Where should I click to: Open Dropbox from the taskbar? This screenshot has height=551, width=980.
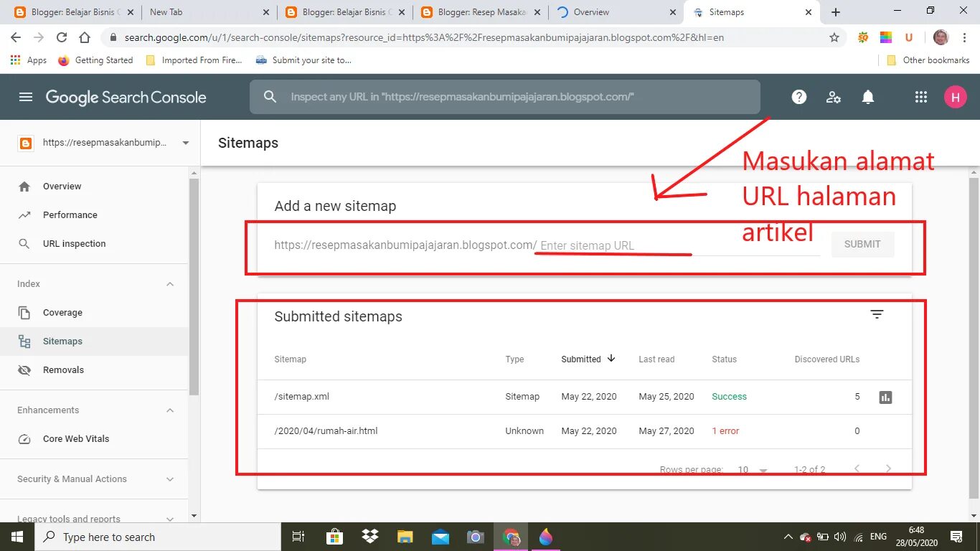click(x=370, y=537)
